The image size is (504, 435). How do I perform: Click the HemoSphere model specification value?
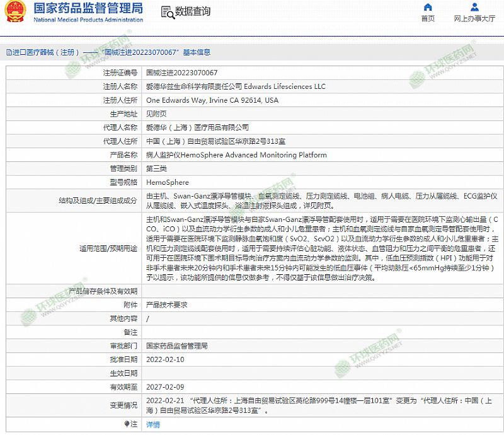pos(167,182)
